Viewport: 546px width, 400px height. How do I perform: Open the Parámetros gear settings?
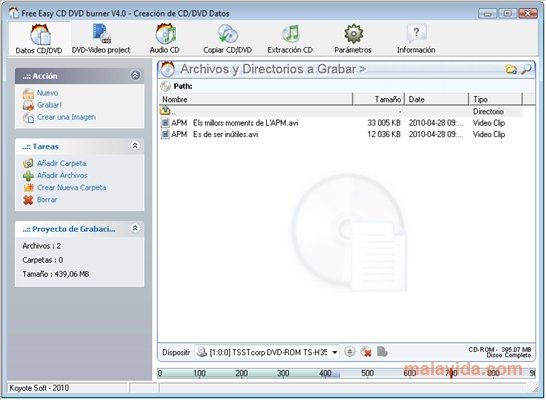353,39
